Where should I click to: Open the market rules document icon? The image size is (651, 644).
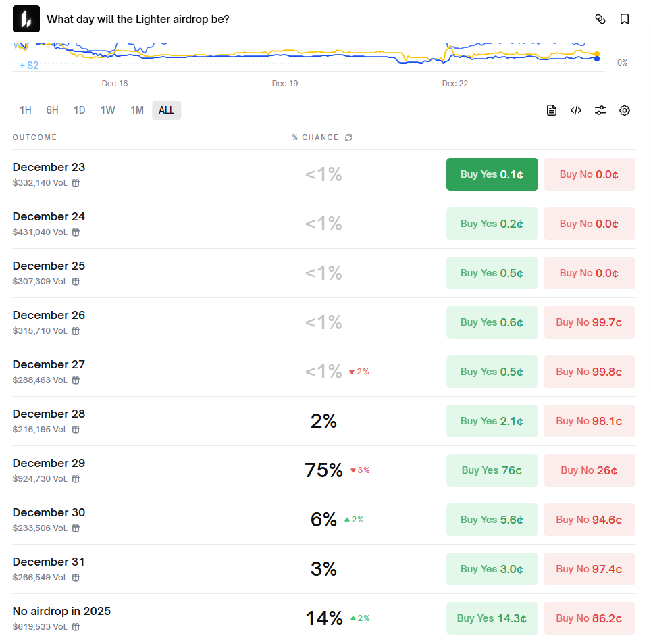[x=551, y=109]
